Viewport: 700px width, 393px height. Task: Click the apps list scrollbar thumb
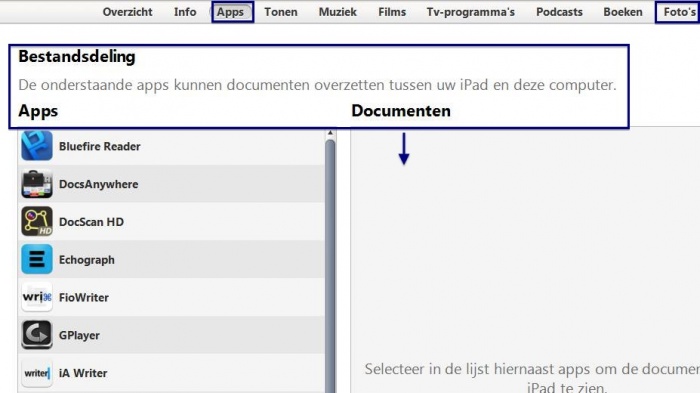pyautogui.click(x=330, y=266)
